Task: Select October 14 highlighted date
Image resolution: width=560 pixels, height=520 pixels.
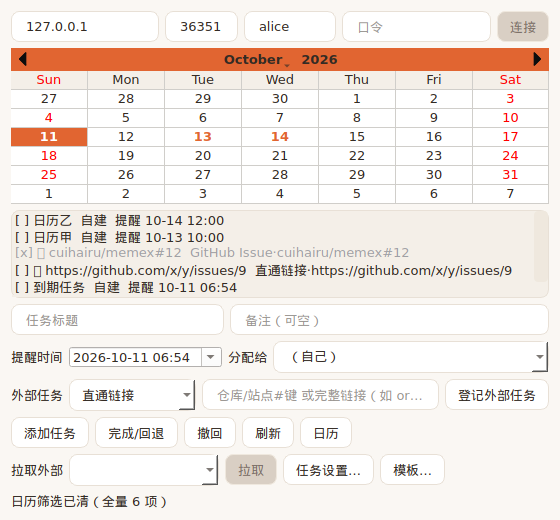Action: [280, 137]
